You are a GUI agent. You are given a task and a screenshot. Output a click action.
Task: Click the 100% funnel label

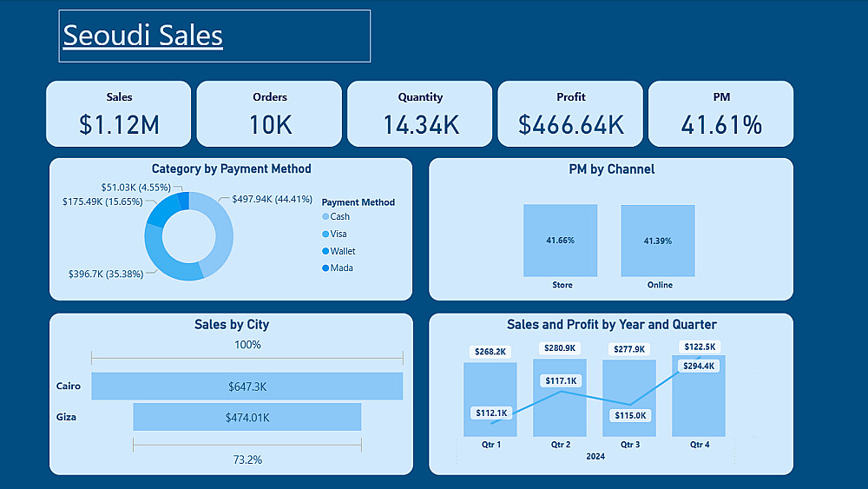coord(247,345)
